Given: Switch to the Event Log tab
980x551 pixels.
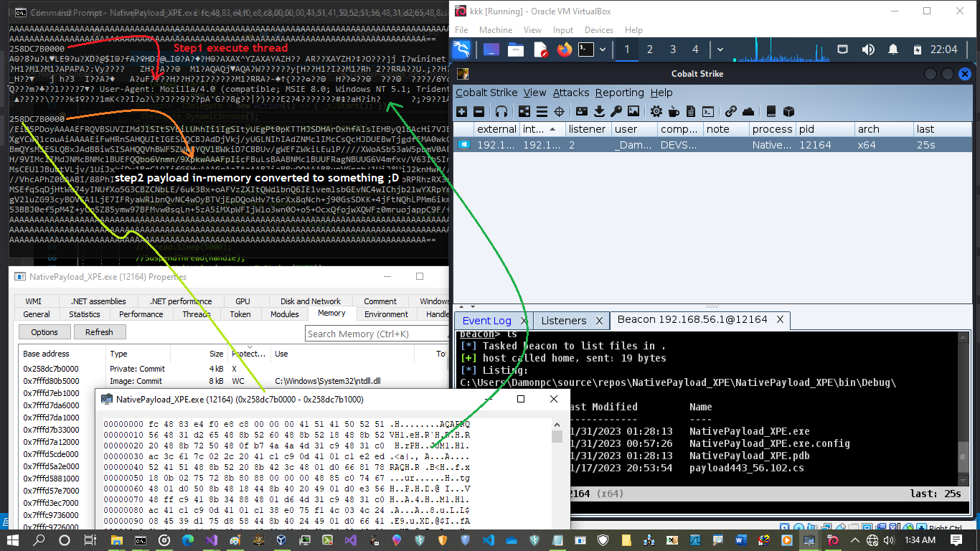Looking at the screenshot, I should 486,321.
